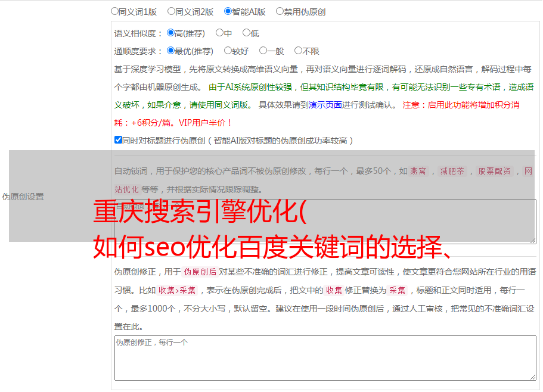Set 通顺度要求 to 较好
This screenshot has height=392, width=543.
tap(228, 51)
